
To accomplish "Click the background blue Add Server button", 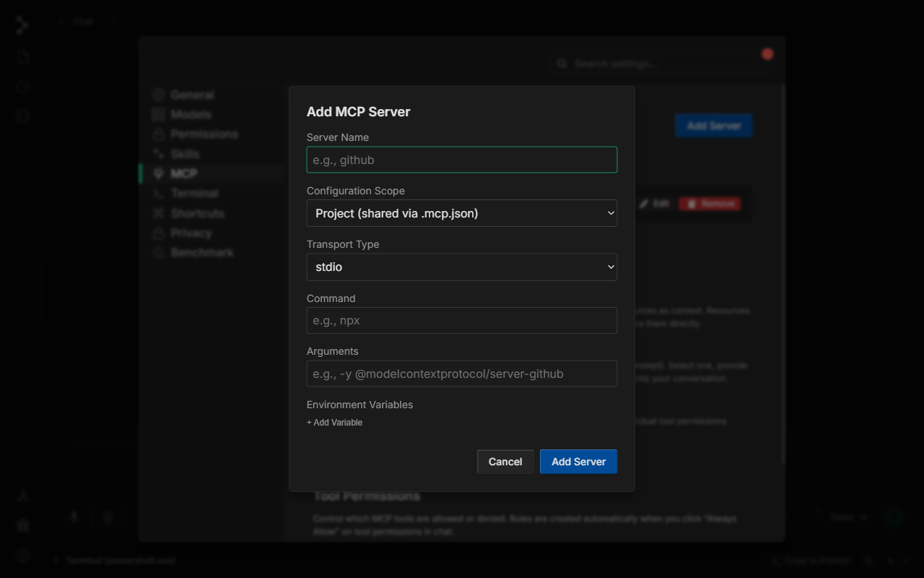I will 714,126.
